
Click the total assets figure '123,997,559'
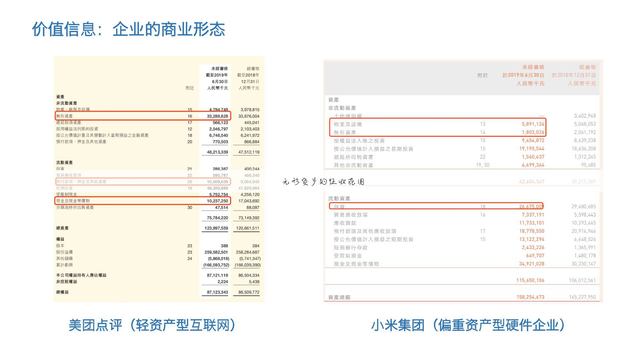(x=216, y=228)
